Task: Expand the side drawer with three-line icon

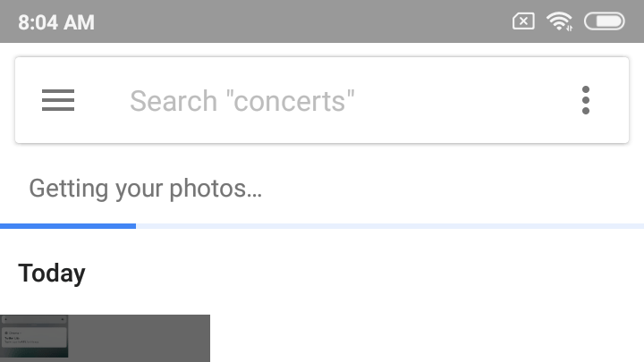Action: 58,100
